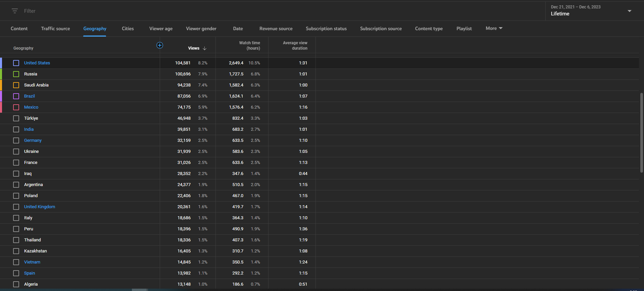The height and width of the screenshot is (291, 644).
Task: Switch to the Traffic source tab
Action: point(55,29)
